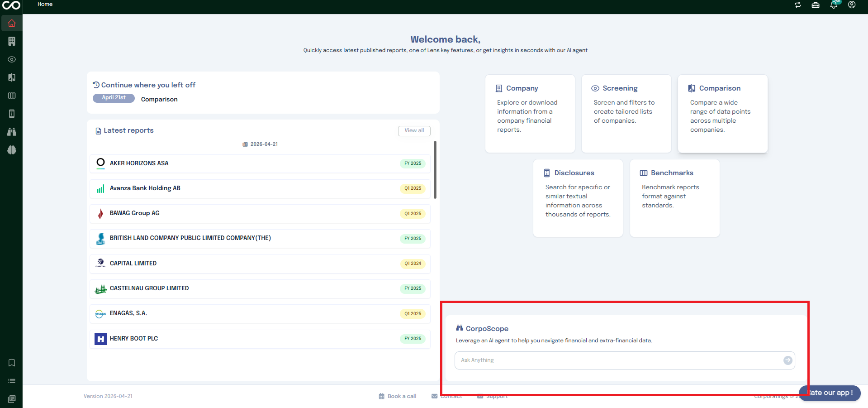Open the Disclosures feature card

coord(578,198)
